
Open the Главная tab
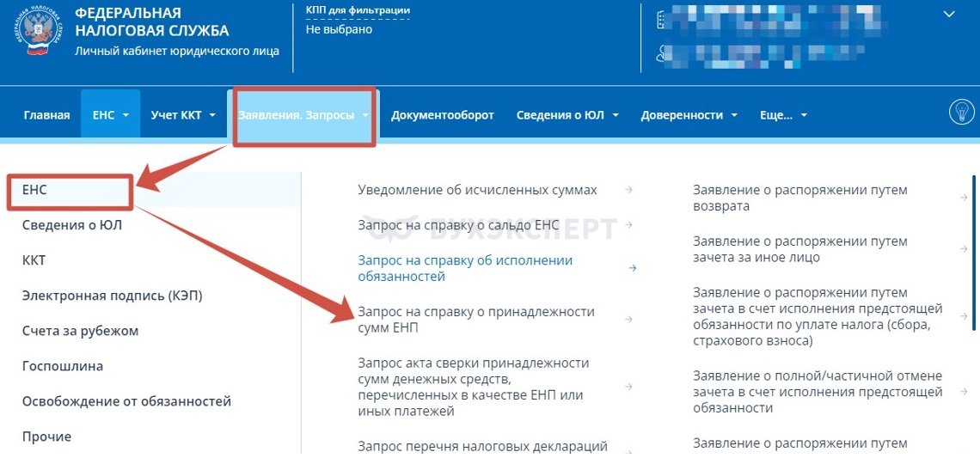(47, 115)
